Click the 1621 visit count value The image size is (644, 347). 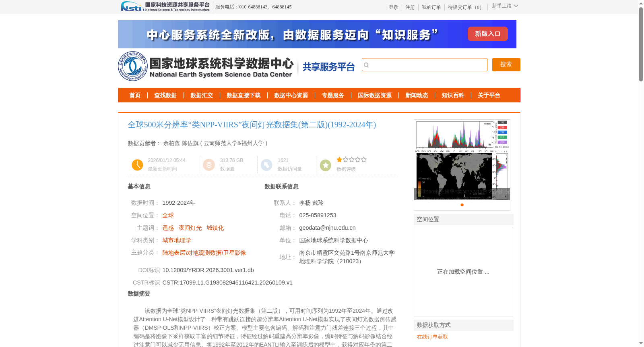pyautogui.click(x=283, y=160)
